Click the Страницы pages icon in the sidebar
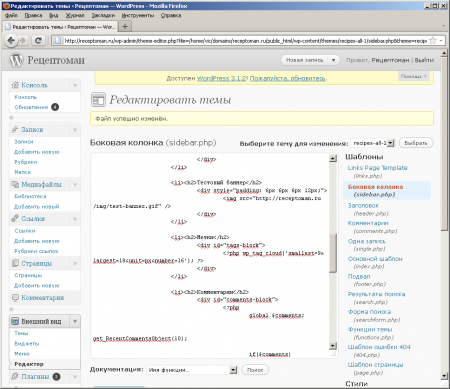This screenshot has width=450, height=389. click(15, 263)
